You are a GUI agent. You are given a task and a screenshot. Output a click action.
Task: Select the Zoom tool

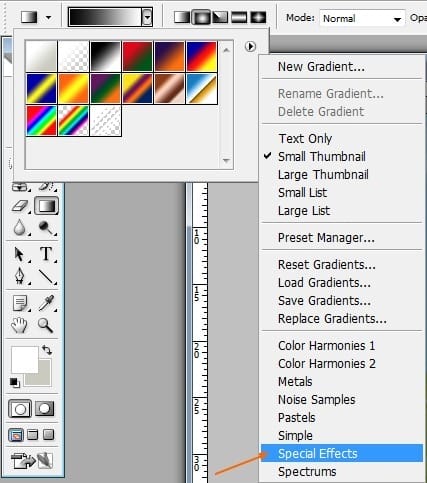tap(46, 325)
